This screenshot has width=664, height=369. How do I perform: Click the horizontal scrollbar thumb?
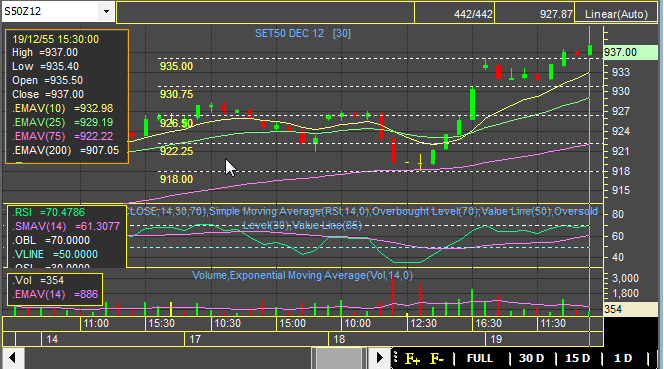click(x=339, y=358)
